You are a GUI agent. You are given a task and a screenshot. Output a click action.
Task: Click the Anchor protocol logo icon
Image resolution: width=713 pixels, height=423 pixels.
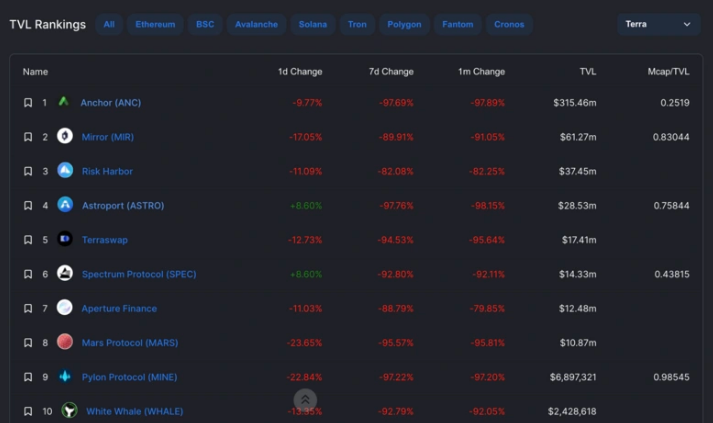(x=64, y=101)
